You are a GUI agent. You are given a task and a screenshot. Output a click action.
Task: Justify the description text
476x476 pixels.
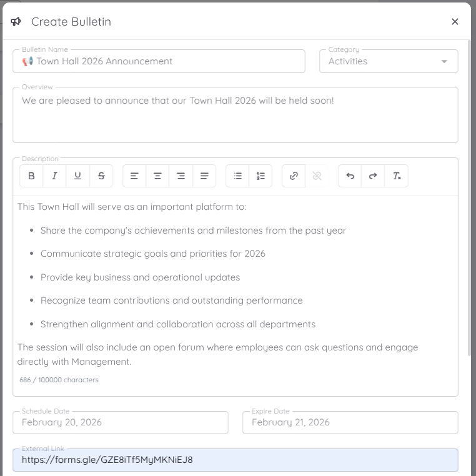[x=204, y=176]
